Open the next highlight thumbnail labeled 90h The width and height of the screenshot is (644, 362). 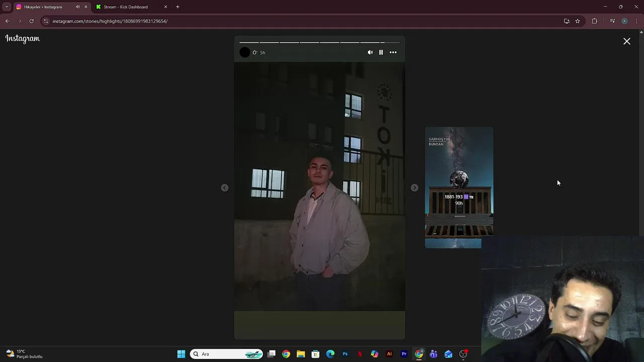(459, 188)
